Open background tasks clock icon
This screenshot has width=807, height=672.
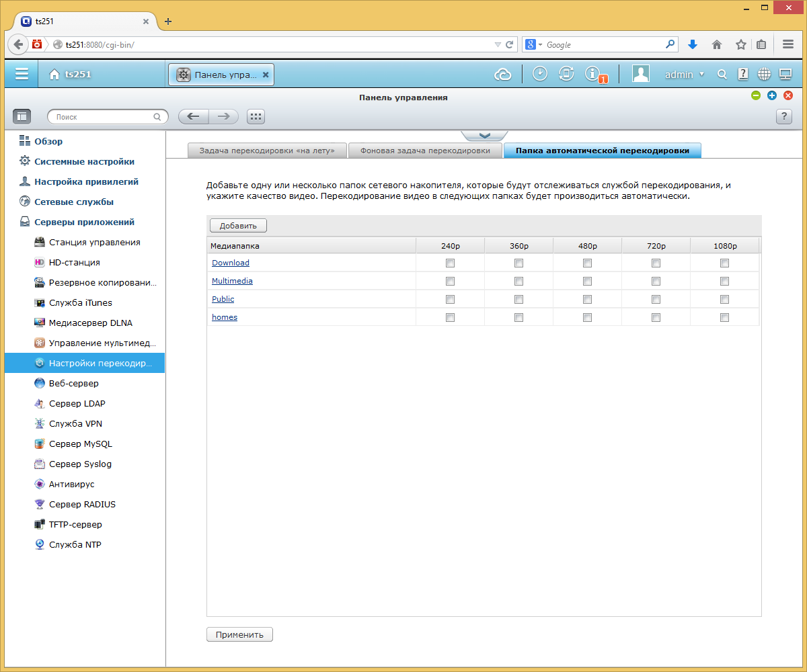click(x=540, y=74)
